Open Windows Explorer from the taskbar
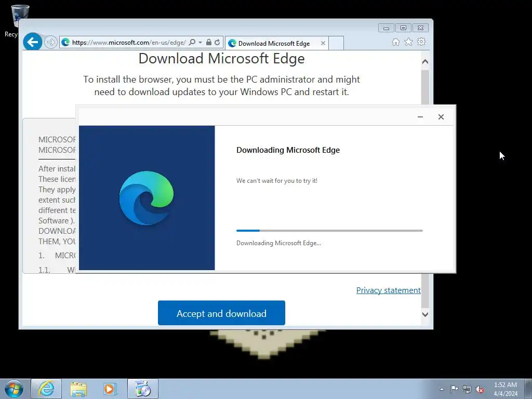 [x=78, y=389]
